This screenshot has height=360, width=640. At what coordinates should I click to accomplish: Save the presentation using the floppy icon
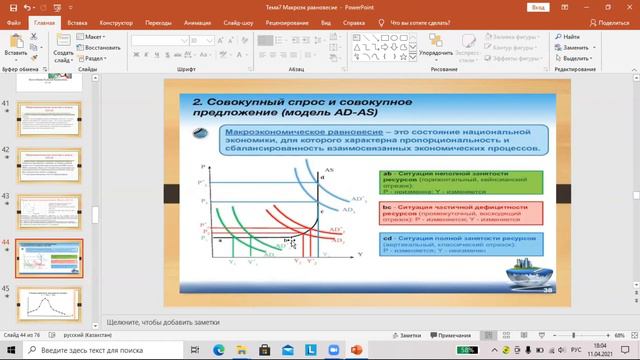[x=13, y=7]
